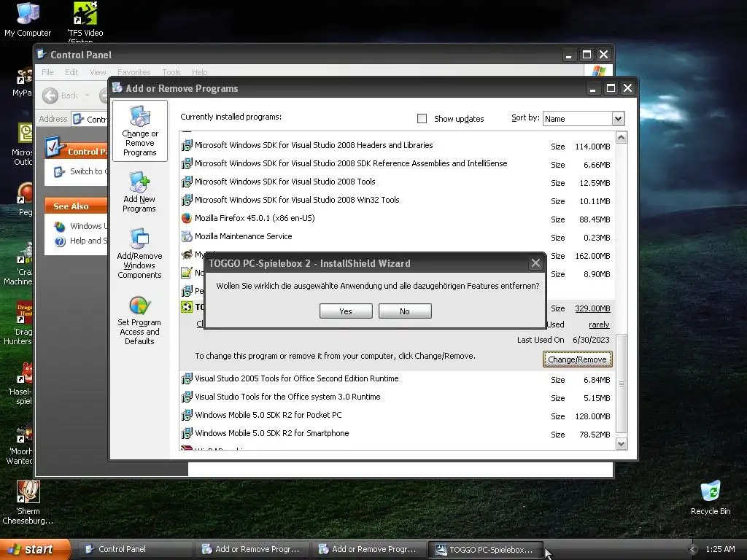Viewport: 747px width, 560px height.
Task: Open Recycle Bin desktop icon
Action: (x=711, y=498)
